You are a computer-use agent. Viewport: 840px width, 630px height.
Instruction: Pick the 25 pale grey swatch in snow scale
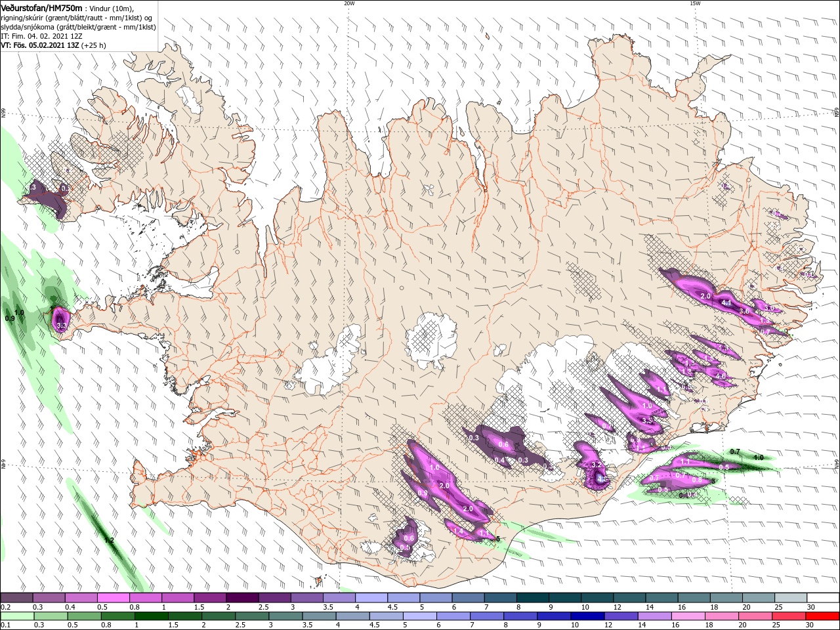[791, 598]
